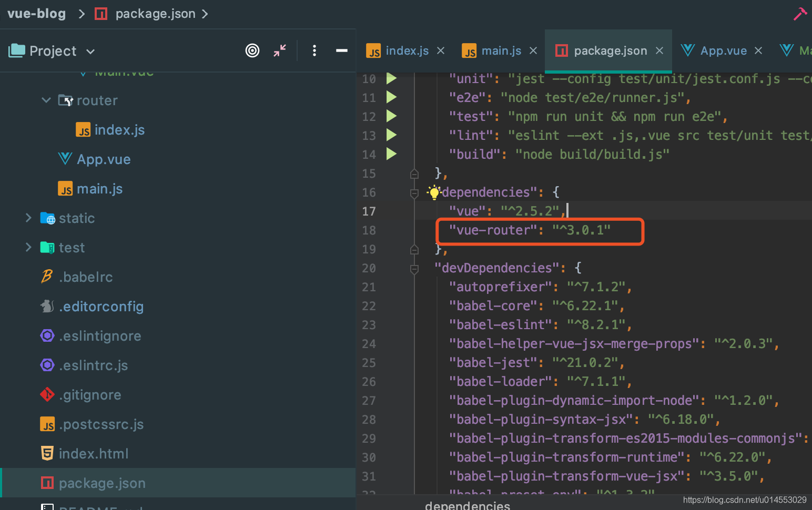Close the App.vue editor tab
Viewport: 812px width, 510px height.
click(758, 50)
